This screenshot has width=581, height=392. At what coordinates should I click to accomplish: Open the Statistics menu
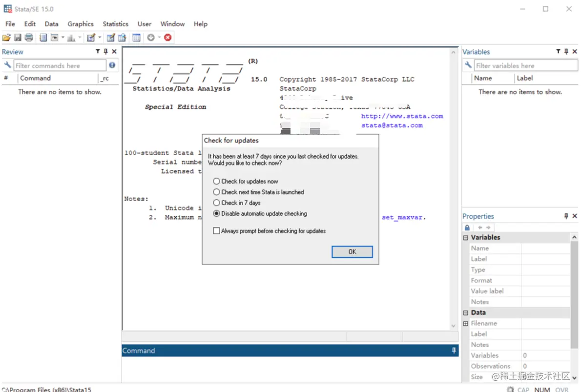click(x=115, y=24)
